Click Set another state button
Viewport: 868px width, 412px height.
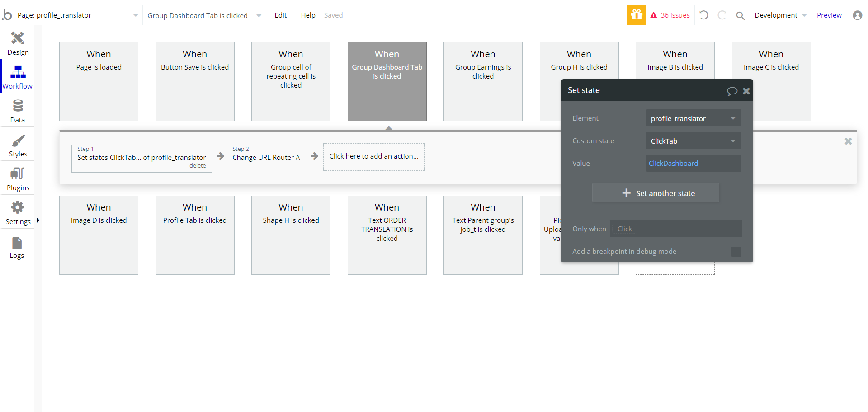(656, 193)
